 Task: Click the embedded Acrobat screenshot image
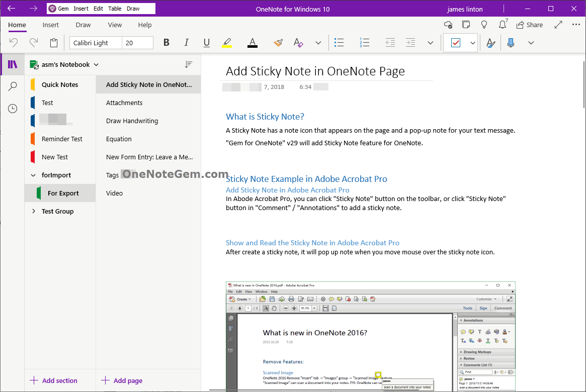[370, 336]
